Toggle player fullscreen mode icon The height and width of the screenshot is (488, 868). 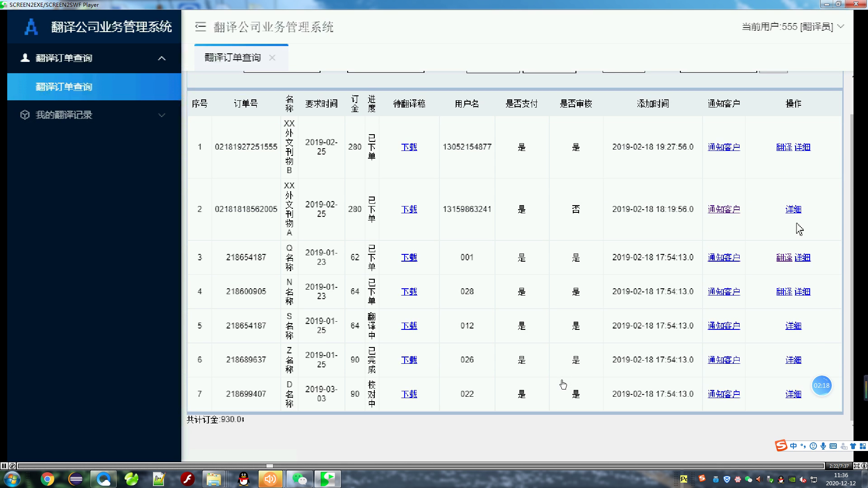click(856, 466)
